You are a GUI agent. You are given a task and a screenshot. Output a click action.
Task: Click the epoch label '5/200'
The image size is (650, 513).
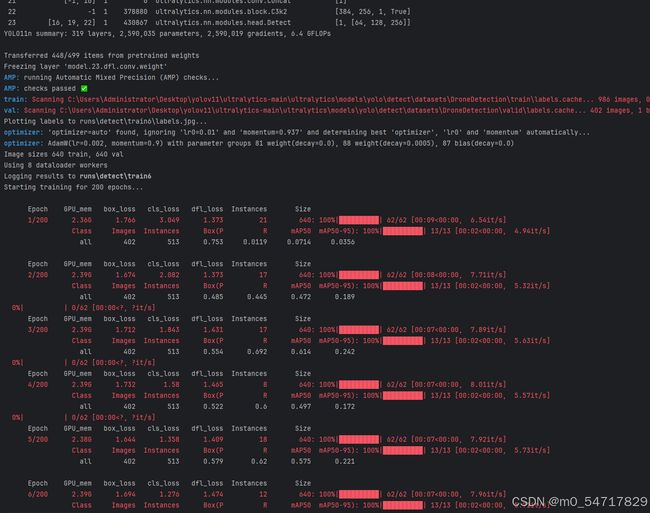(x=38, y=439)
